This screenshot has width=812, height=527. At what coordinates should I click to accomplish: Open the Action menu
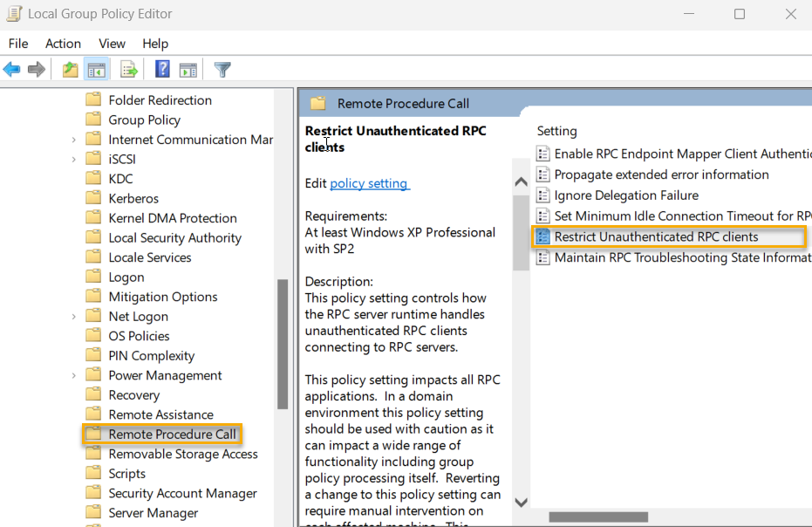click(x=63, y=44)
